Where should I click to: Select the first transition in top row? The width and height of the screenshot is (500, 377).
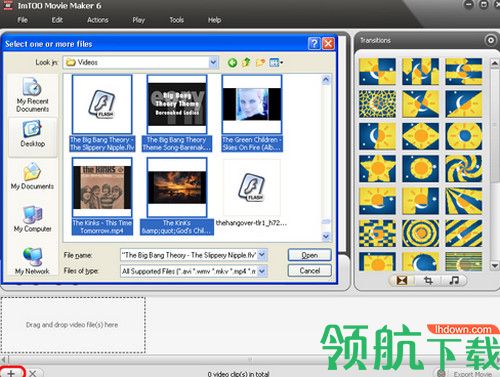tap(377, 71)
